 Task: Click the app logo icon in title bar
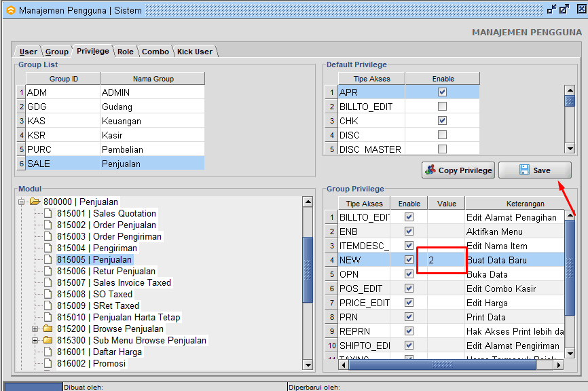pos(10,10)
